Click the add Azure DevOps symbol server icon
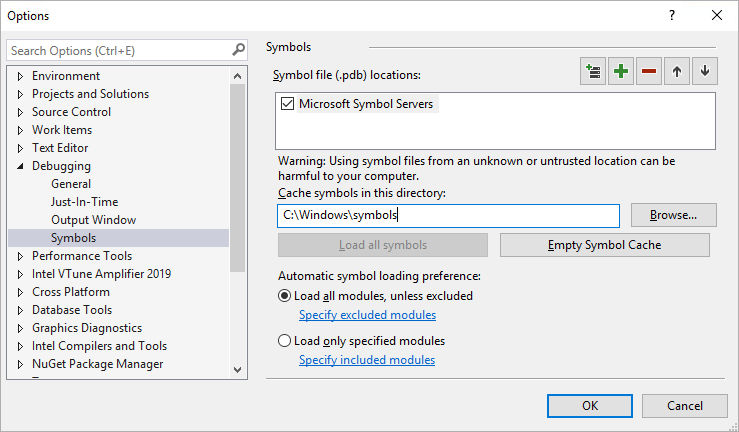 click(593, 72)
